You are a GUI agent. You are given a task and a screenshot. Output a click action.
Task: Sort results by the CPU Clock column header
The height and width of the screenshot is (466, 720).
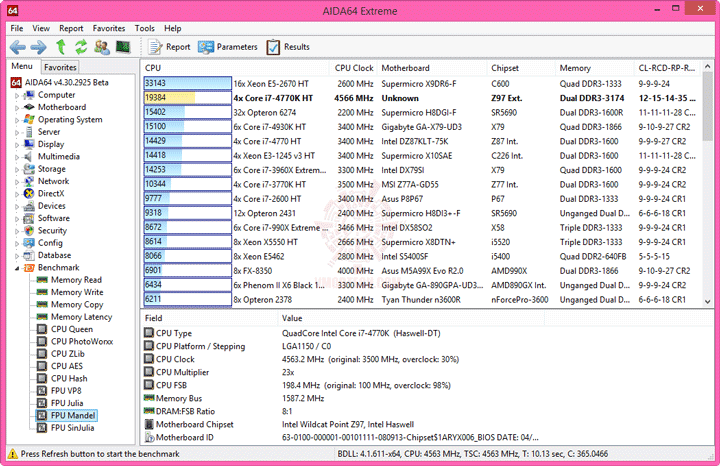(x=354, y=68)
